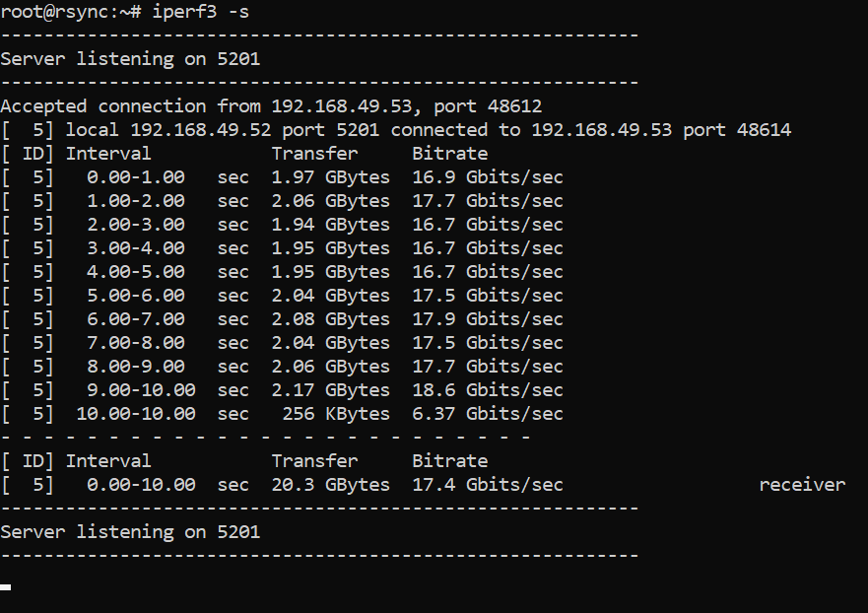Click the upper 'Interval' column header

pyautogui.click(x=108, y=154)
